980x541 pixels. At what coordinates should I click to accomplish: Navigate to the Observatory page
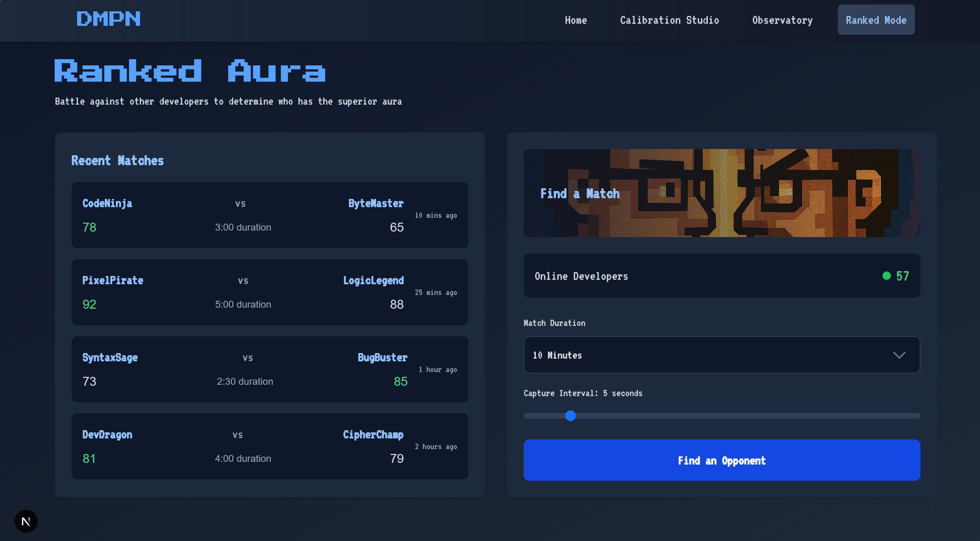pyautogui.click(x=782, y=20)
